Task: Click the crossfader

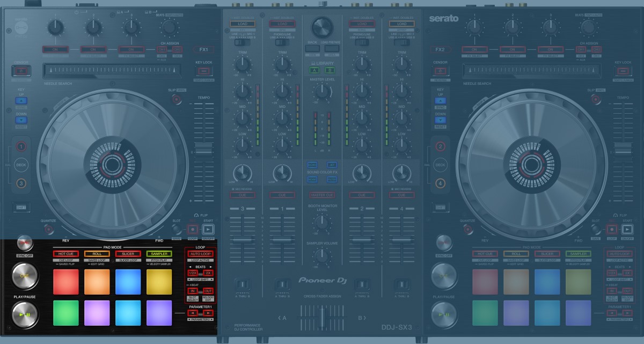Action: (322, 318)
